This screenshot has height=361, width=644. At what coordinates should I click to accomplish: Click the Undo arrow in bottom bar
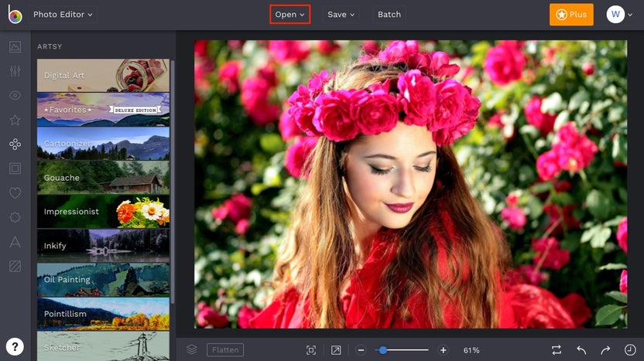581,350
